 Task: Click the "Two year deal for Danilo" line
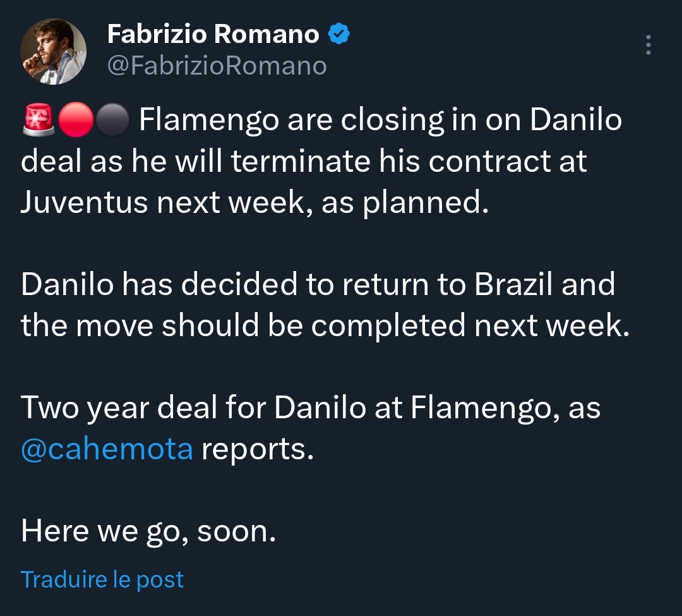pyautogui.click(x=311, y=408)
